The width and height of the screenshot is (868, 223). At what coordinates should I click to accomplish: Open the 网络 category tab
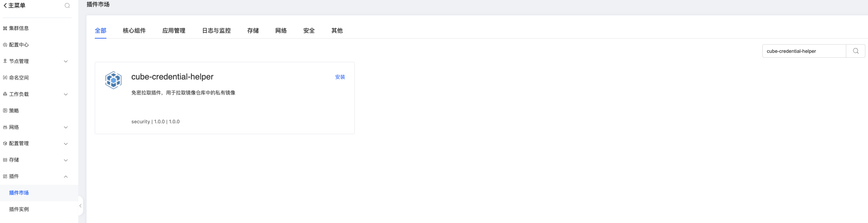pos(281,31)
